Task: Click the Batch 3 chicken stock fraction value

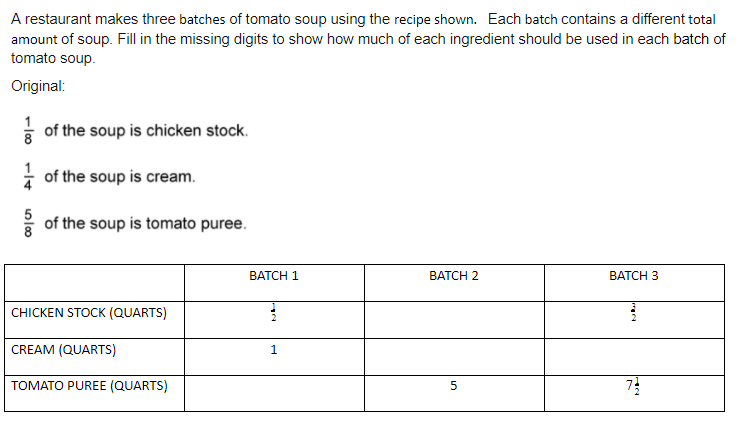Action: pos(633,313)
